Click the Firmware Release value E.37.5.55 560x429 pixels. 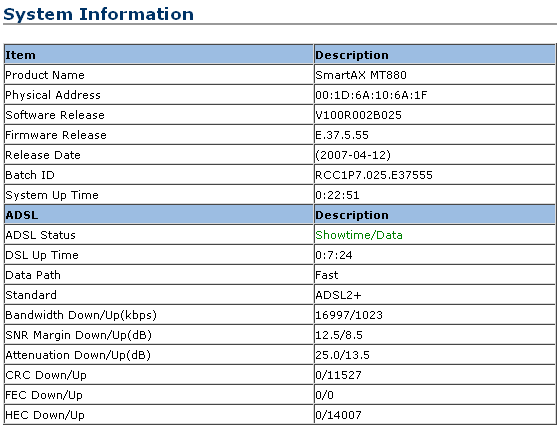[x=342, y=135]
